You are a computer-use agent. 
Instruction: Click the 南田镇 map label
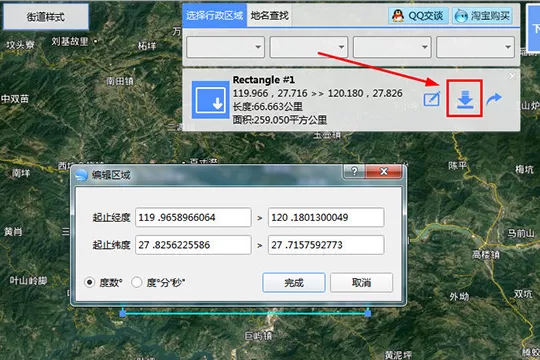click(x=120, y=81)
